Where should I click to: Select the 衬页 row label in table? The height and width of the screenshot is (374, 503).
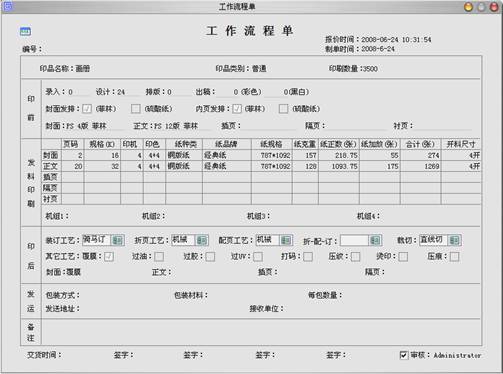pyautogui.click(x=51, y=199)
